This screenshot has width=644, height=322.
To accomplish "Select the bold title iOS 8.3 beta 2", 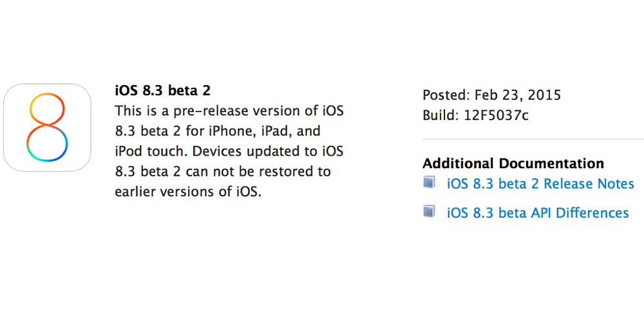I will (x=163, y=91).
